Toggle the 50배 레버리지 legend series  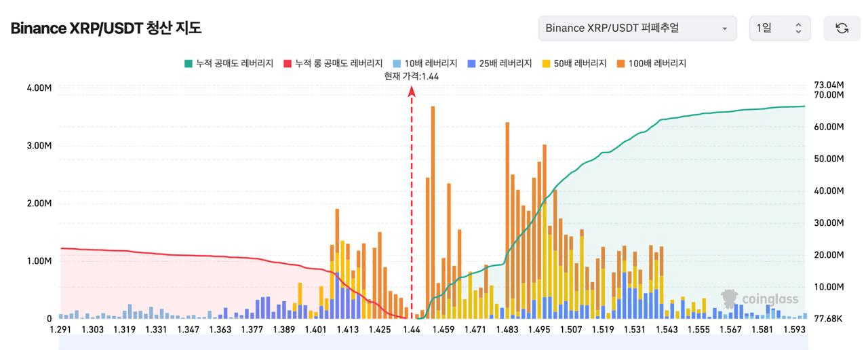click(574, 63)
